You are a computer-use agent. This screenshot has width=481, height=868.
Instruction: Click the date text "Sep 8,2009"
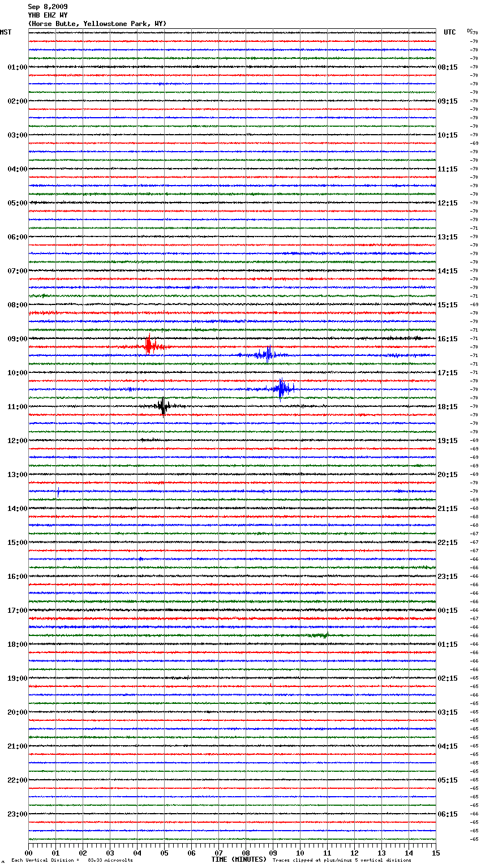(48, 7)
